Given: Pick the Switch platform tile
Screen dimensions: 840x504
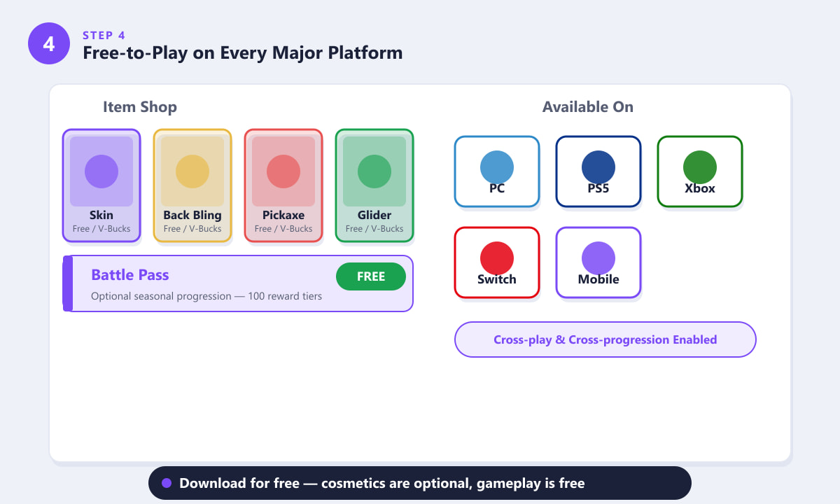Looking at the screenshot, I should pyautogui.click(x=497, y=262).
